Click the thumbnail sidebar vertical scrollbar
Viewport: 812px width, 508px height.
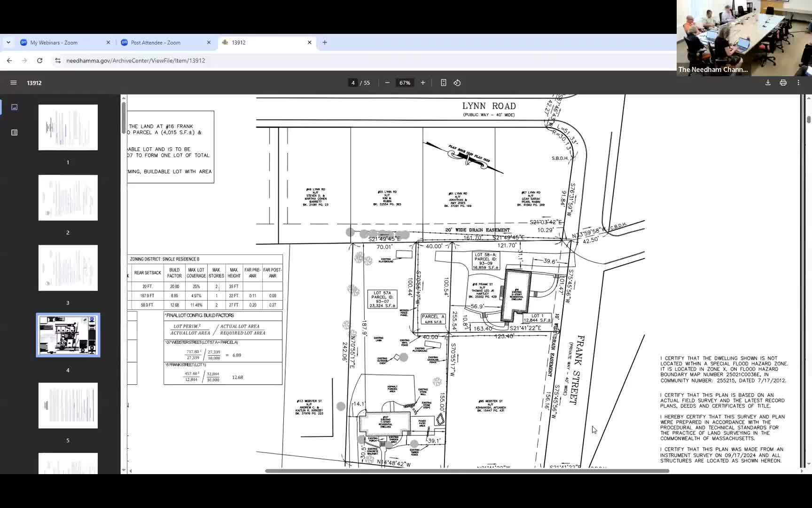point(124,118)
